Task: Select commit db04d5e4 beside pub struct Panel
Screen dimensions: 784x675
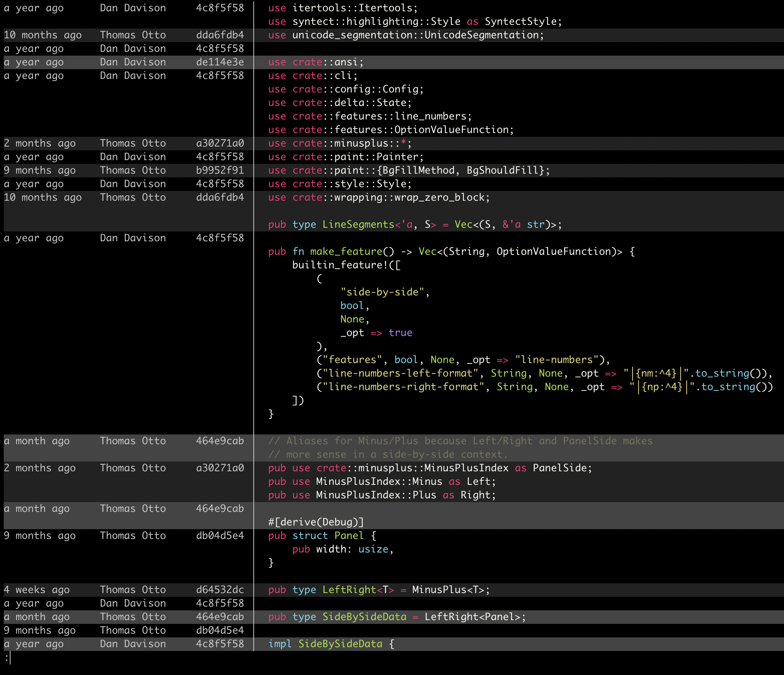Action: point(219,536)
